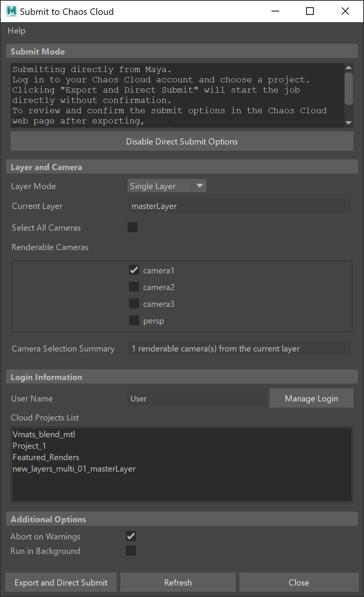This screenshot has width=364, height=597.
Task: Enable the Select All Cameras checkbox
Action: point(133,228)
